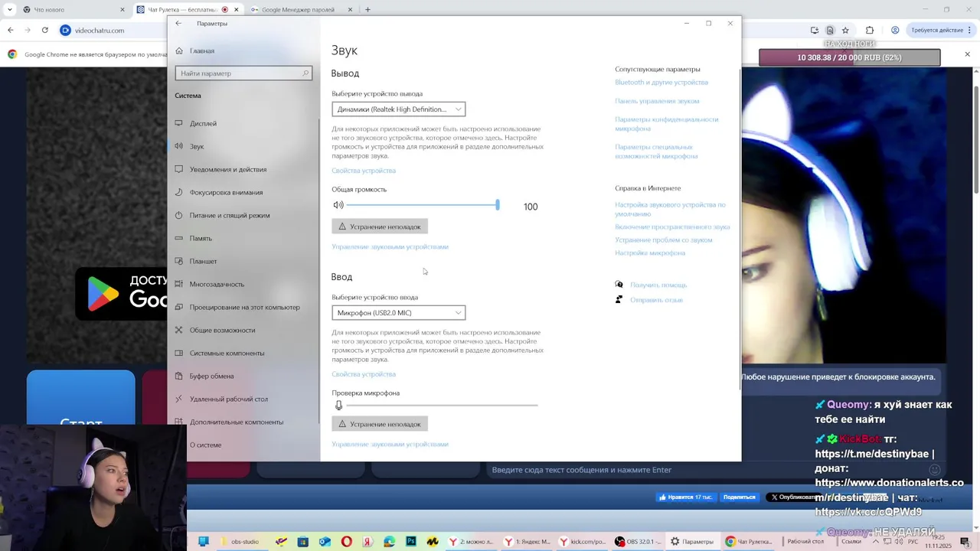The width and height of the screenshot is (980, 551).
Task: Go to Фокусировка внимания page
Action: coord(226,192)
